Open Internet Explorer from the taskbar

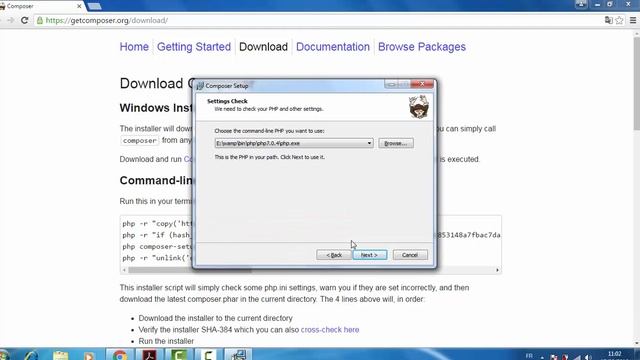31,355
